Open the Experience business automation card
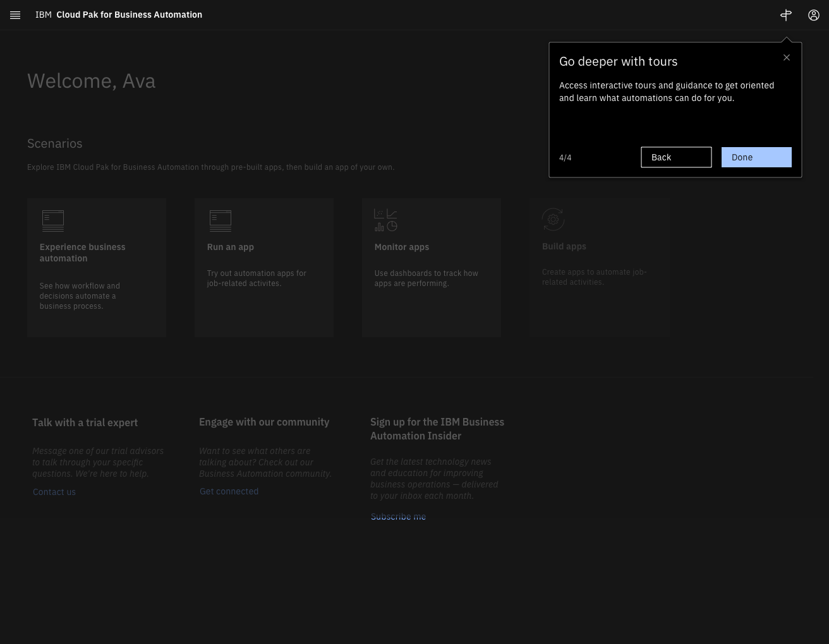 (97, 268)
